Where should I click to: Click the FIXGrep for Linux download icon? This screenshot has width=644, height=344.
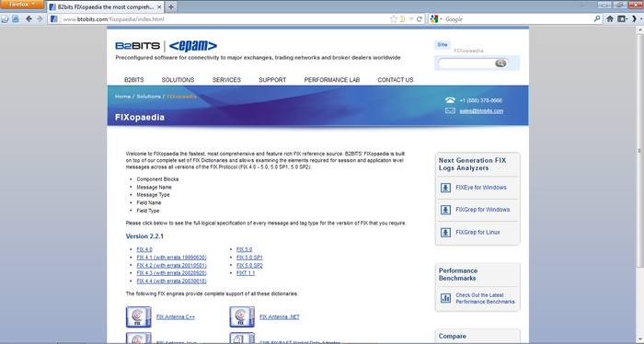point(445,233)
